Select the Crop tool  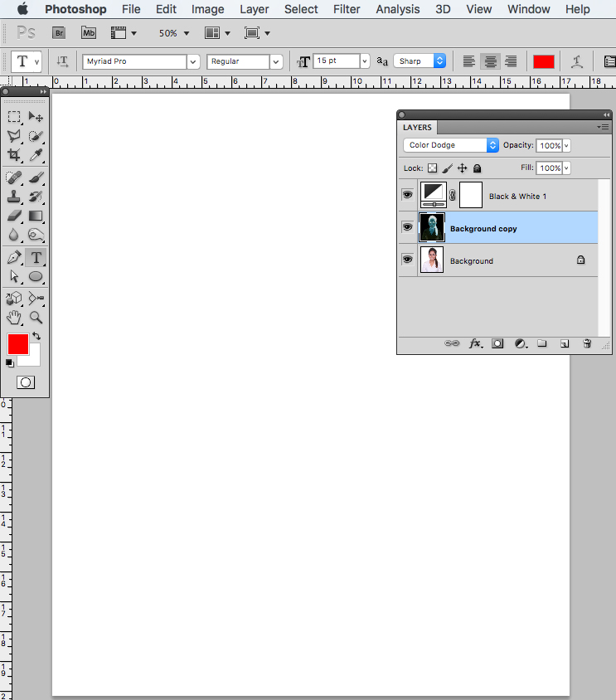tap(14, 155)
